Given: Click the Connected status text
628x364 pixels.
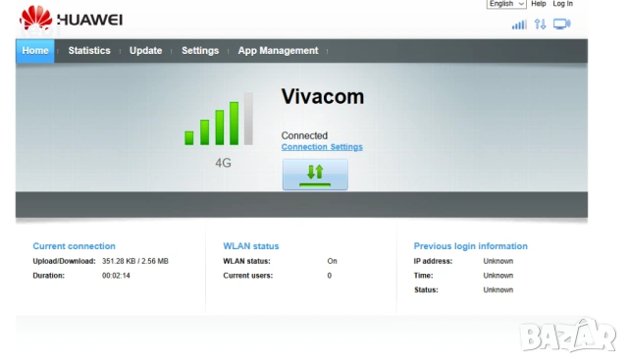Looking at the screenshot, I should point(304,135).
